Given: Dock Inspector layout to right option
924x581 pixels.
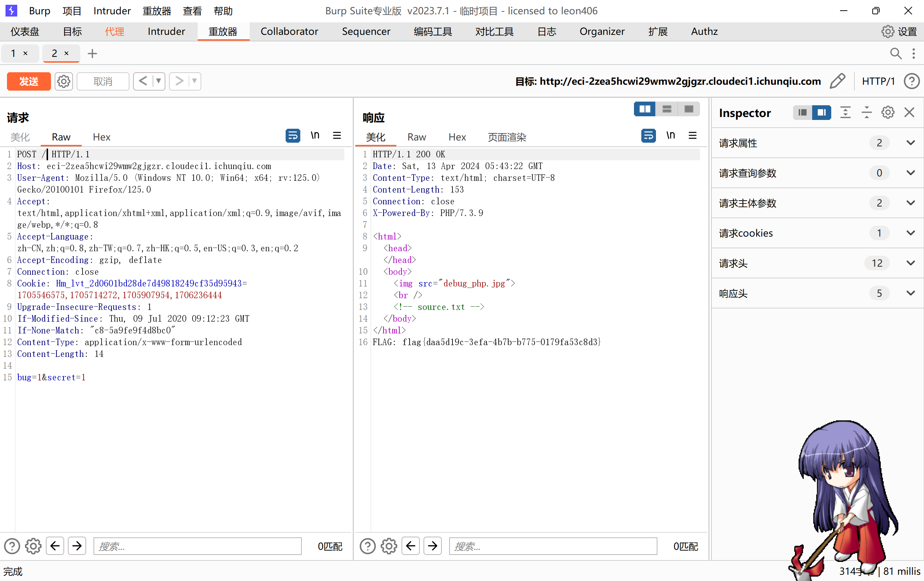Looking at the screenshot, I should [x=822, y=113].
